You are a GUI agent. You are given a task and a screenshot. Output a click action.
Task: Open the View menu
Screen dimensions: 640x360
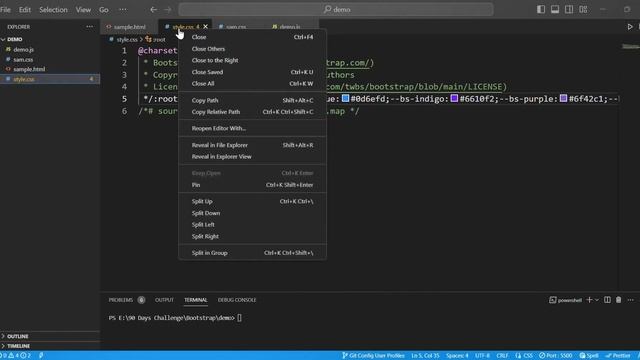click(x=83, y=9)
